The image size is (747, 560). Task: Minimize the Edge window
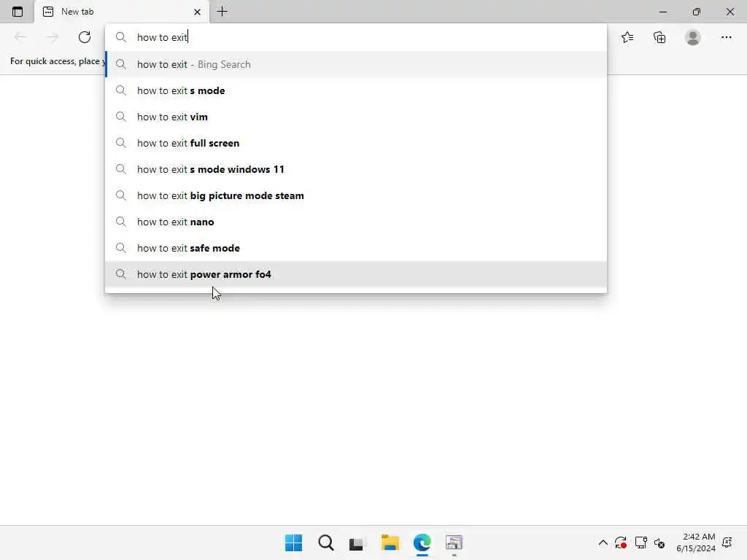(x=662, y=12)
